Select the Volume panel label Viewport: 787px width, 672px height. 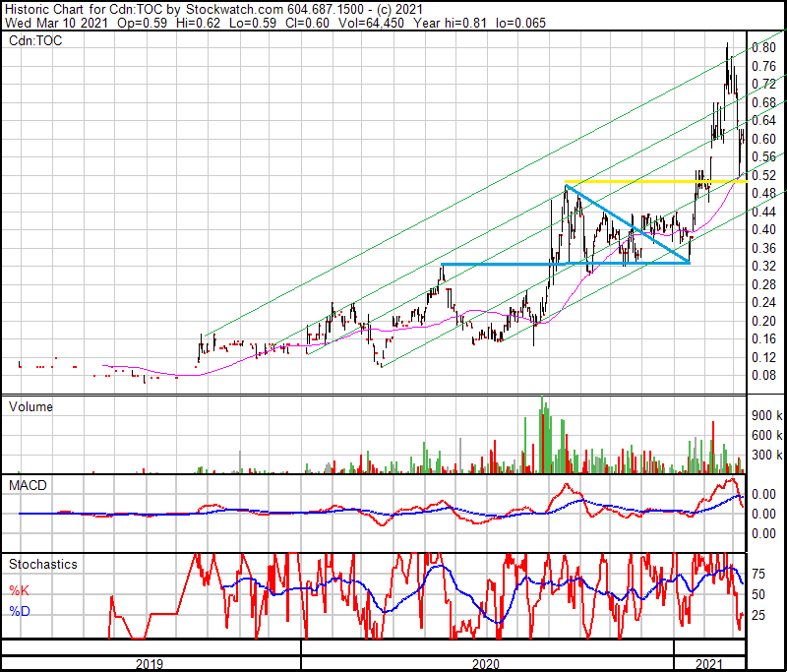(30, 406)
